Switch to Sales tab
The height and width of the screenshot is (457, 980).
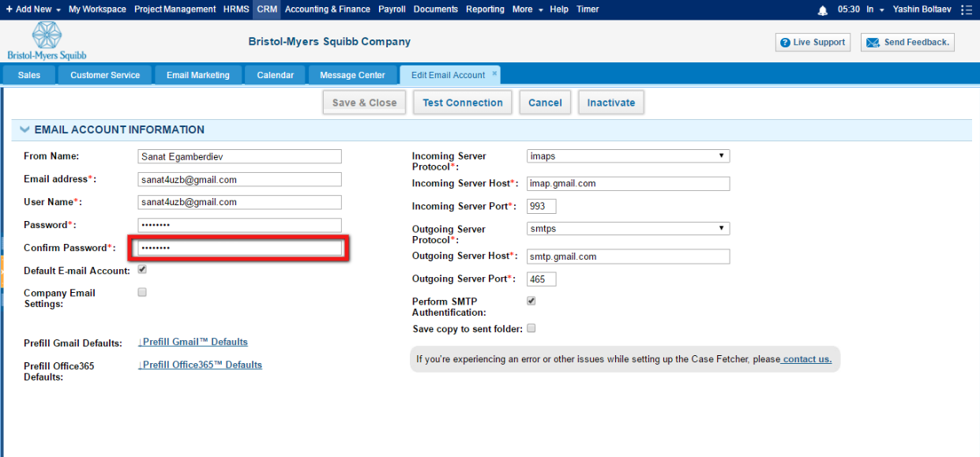tap(29, 75)
